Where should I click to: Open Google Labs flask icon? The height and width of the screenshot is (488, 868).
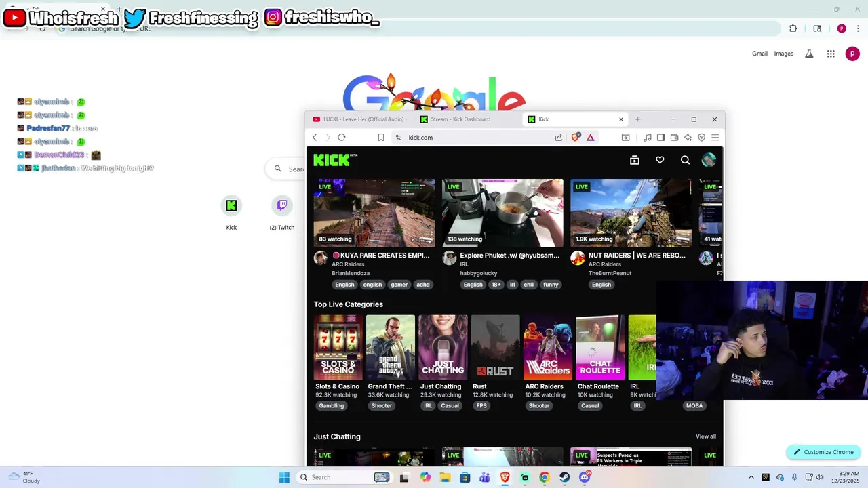[x=809, y=54]
